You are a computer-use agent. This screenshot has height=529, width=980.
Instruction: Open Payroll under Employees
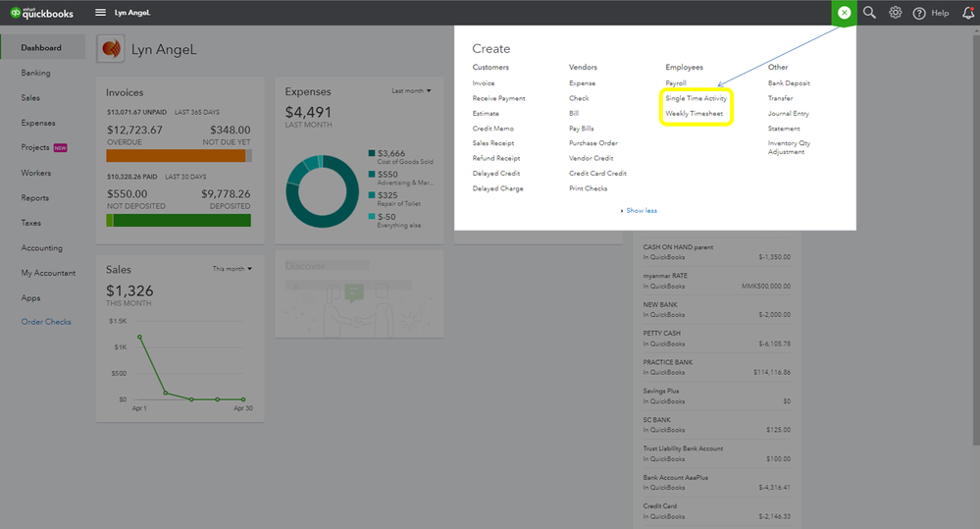(676, 83)
